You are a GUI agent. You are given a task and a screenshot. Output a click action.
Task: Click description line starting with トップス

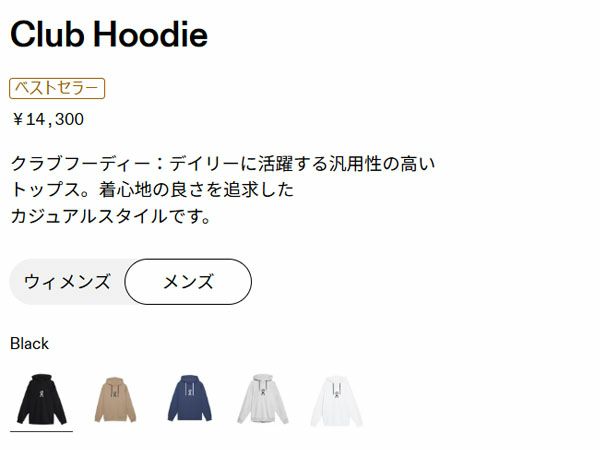click(152, 189)
